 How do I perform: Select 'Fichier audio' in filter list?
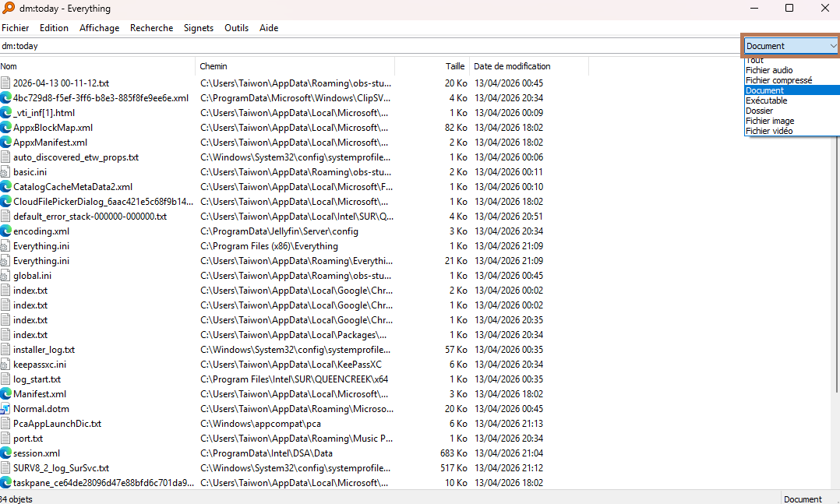click(x=769, y=70)
